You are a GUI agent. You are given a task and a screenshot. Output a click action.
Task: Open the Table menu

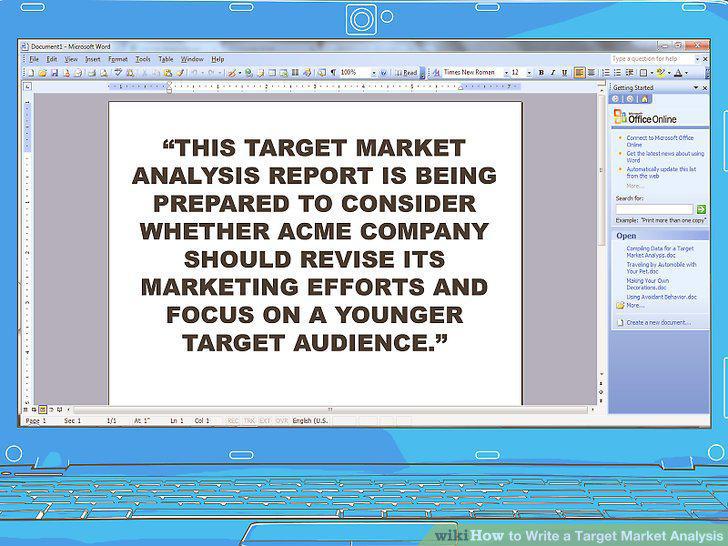click(166, 59)
